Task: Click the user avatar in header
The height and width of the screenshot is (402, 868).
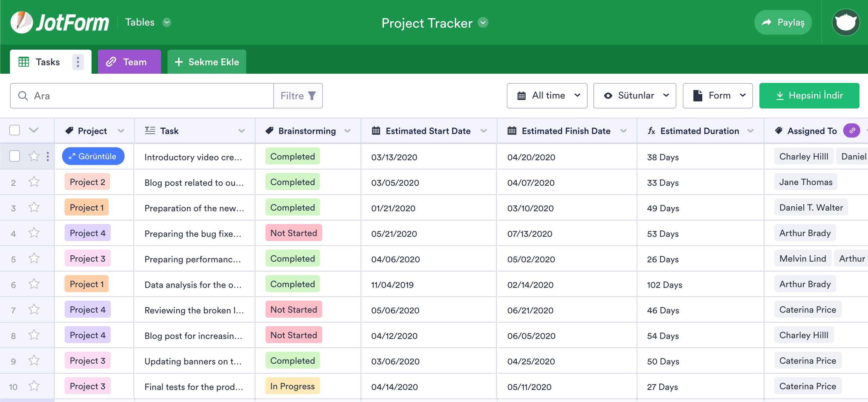Action: 846,22
